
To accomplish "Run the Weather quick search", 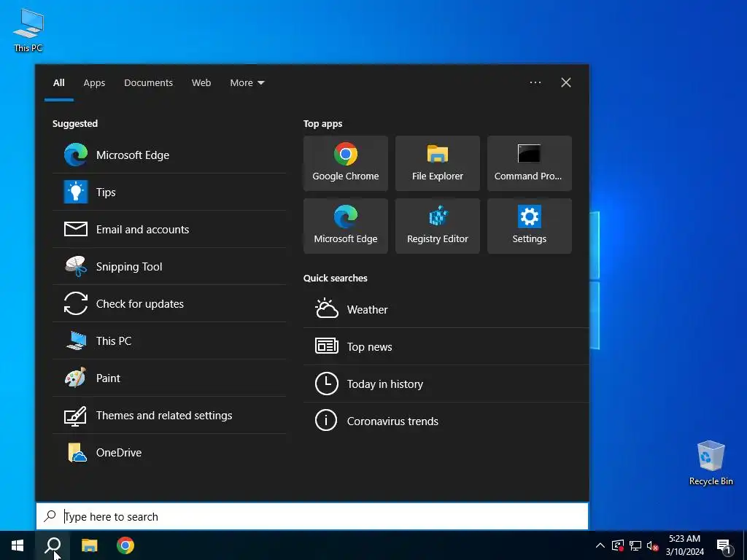I will pyautogui.click(x=446, y=309).
